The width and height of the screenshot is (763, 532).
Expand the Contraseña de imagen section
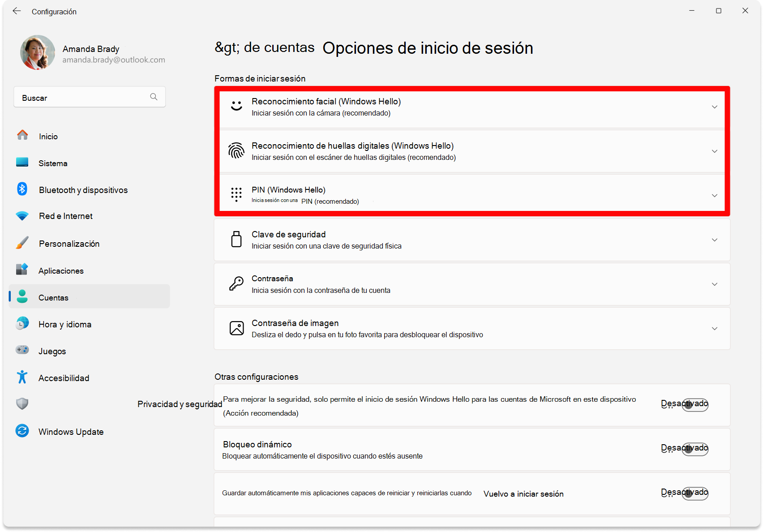click(714, 328)
